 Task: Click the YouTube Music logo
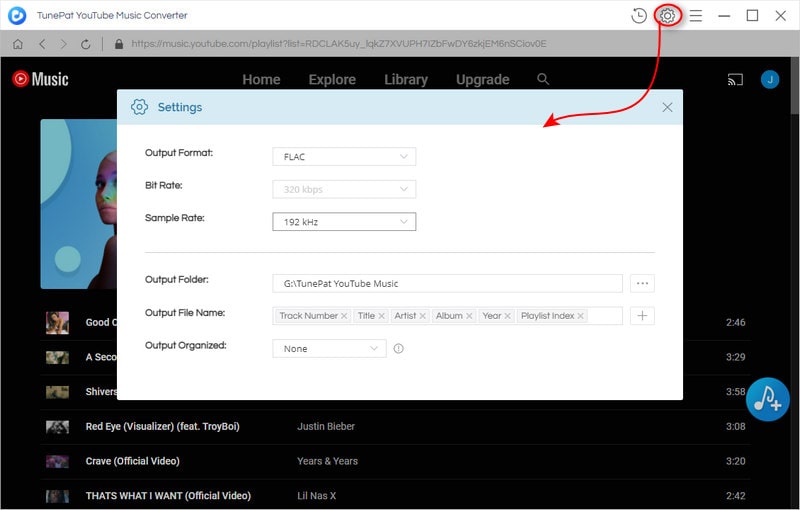pos(40,79)
